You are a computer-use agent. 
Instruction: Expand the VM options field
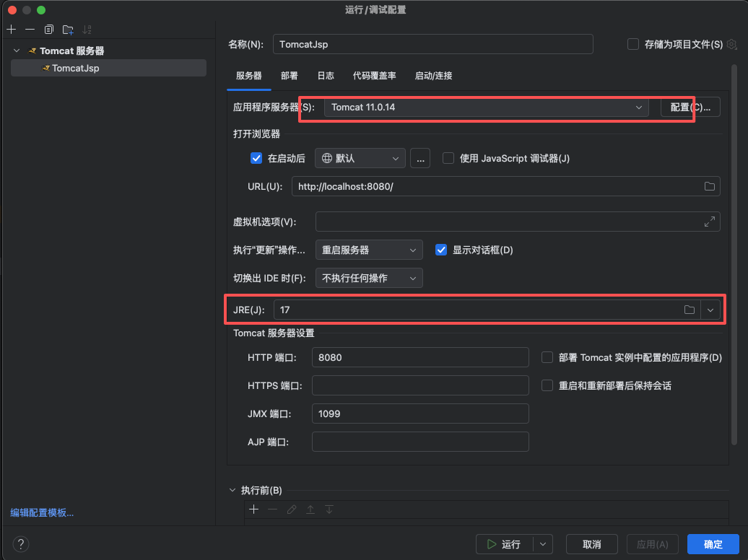tap(709, 222)
